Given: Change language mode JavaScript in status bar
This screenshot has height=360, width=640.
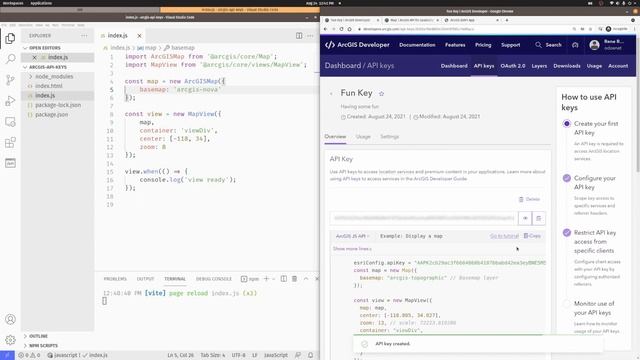Looking at the screenshot, I should [276, 355].
